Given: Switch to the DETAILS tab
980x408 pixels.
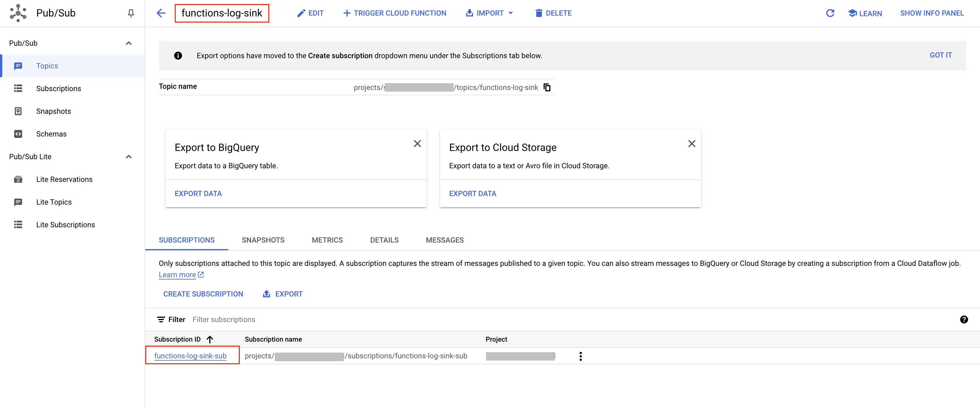Looking at the screenshot, I should (x=384, y=240).
